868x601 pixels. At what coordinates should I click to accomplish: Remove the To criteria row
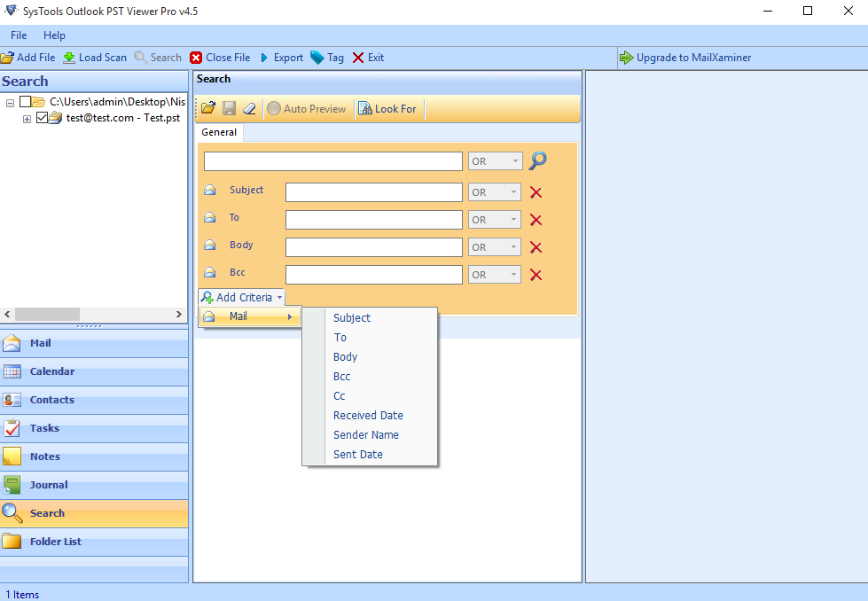pos(536,220)
